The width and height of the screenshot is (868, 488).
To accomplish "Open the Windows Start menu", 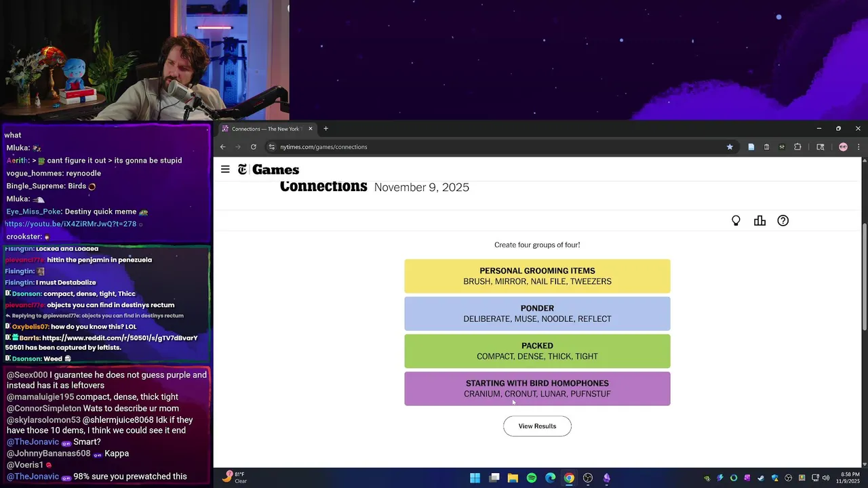I will coord(475,478).
